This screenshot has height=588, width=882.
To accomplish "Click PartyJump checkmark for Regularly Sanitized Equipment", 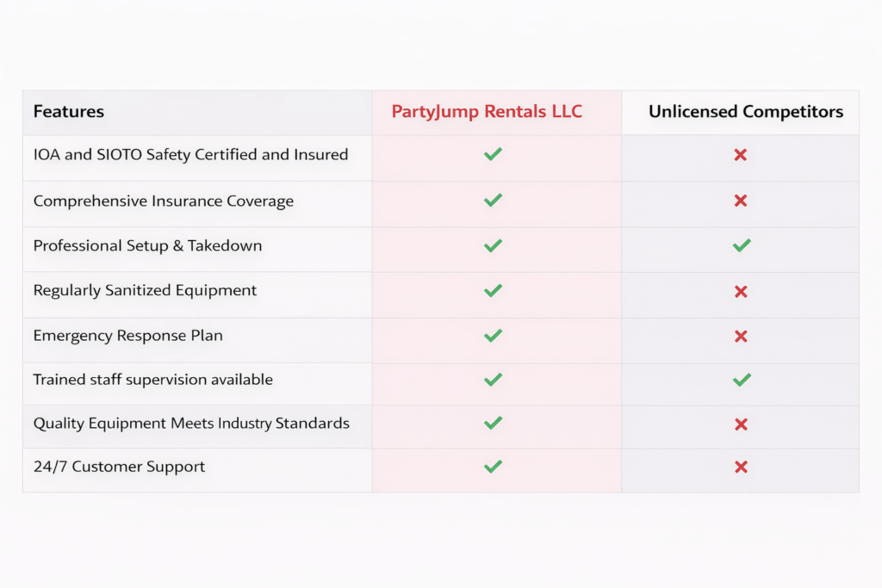I will pyautogui.click(x=493, y=291).
